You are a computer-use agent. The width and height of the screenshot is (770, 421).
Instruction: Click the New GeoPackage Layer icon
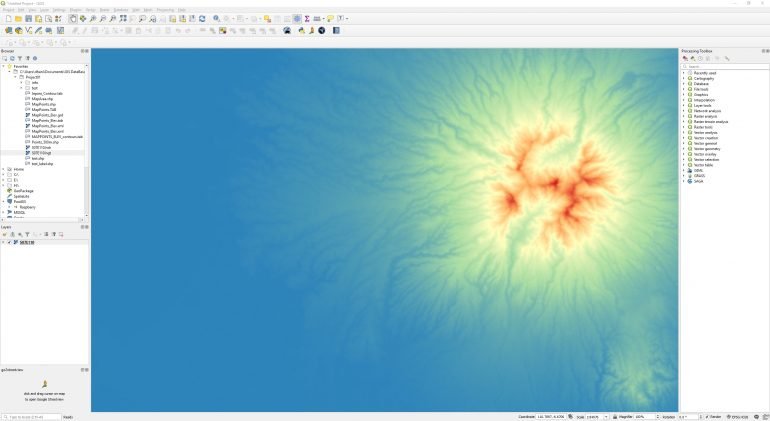[x=19, y=30]
